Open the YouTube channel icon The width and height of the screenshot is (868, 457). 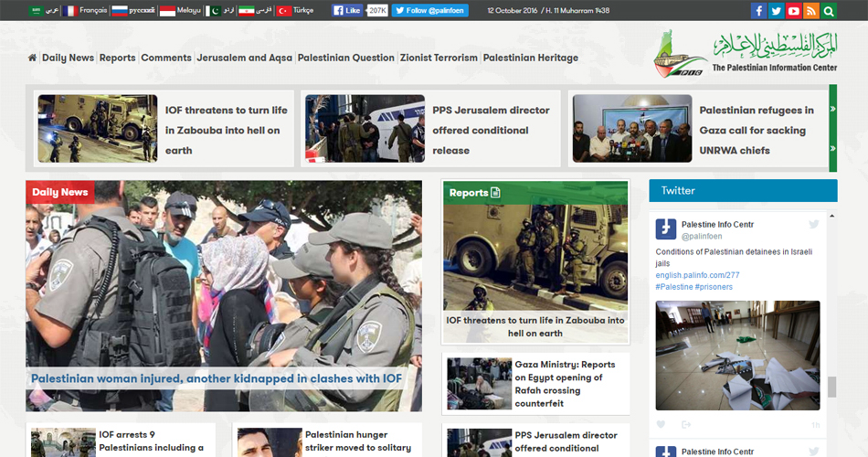pyautogui.click(x=793, y=11)
